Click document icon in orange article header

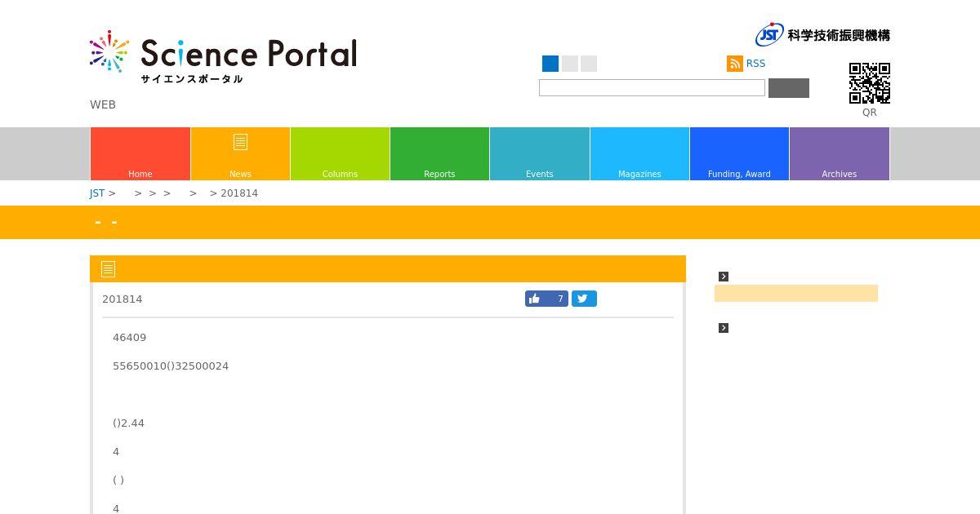click(x=108, y=269)
